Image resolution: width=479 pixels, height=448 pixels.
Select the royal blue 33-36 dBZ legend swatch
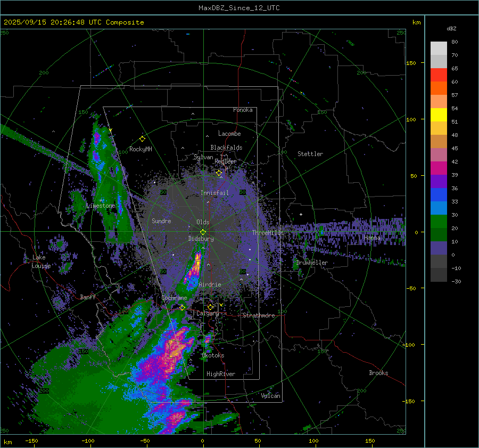(439, 194)
